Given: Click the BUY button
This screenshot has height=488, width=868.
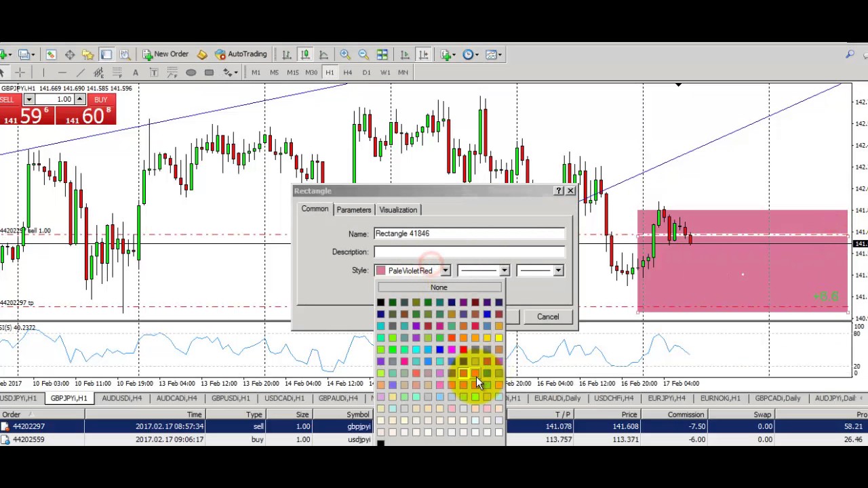Looking at the screenshot, I should click(101, 100).
